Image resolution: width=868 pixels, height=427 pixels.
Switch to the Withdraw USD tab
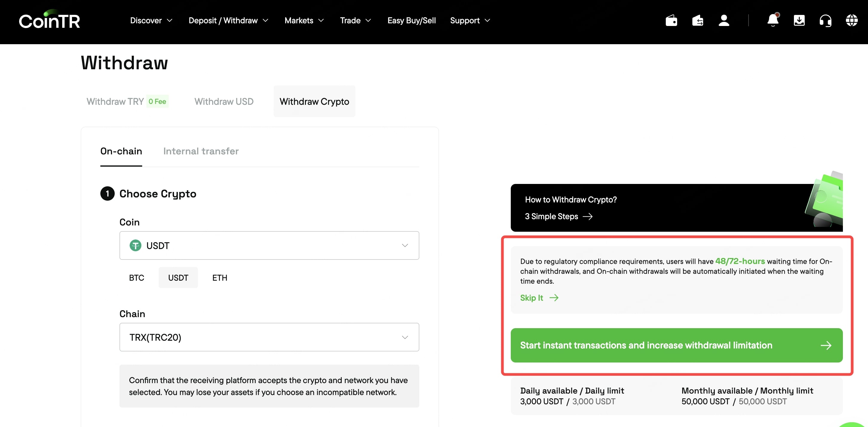pos(224,101)
